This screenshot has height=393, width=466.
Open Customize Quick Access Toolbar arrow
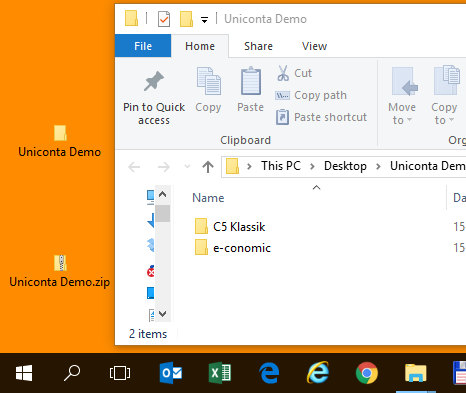[204, 20]
